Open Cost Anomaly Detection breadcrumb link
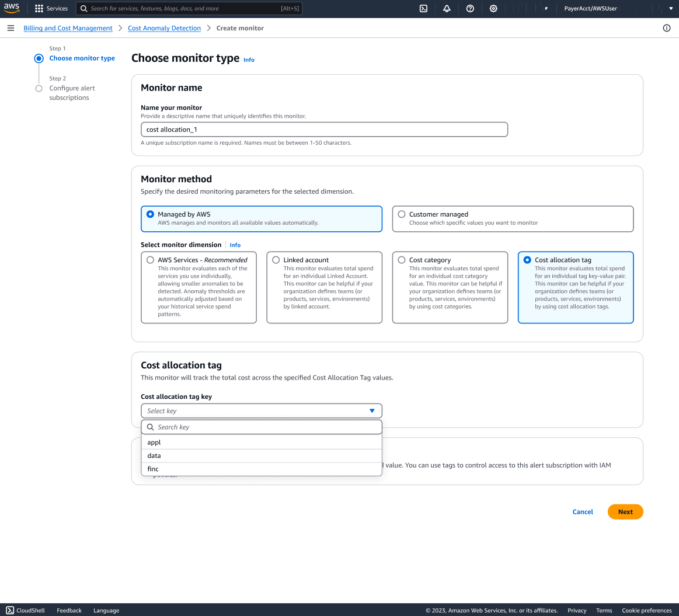The height and width of the screenshot is (616, 679). (x=164, y=27)
